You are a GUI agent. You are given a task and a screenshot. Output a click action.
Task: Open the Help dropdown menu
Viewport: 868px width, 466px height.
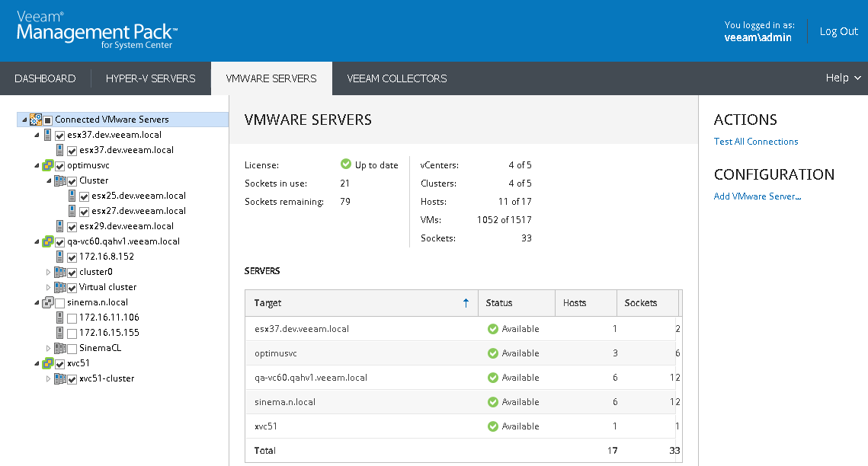click(843, 78)
